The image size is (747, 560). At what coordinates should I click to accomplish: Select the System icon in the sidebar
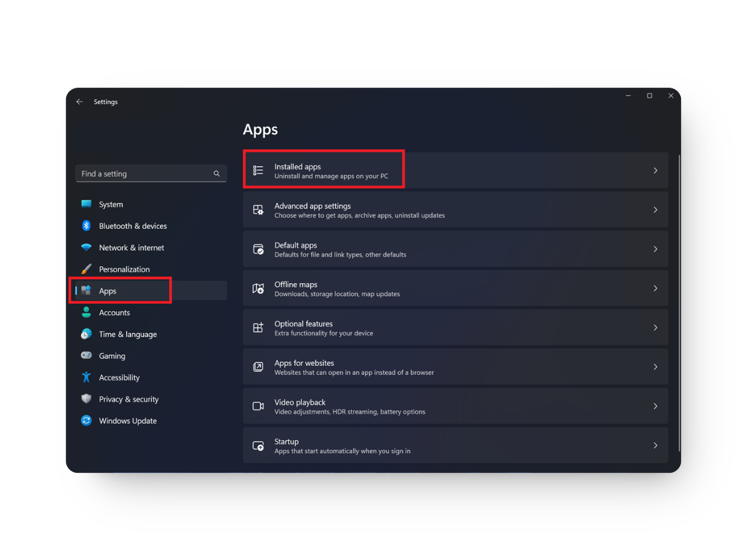click(x=86, y=204)
